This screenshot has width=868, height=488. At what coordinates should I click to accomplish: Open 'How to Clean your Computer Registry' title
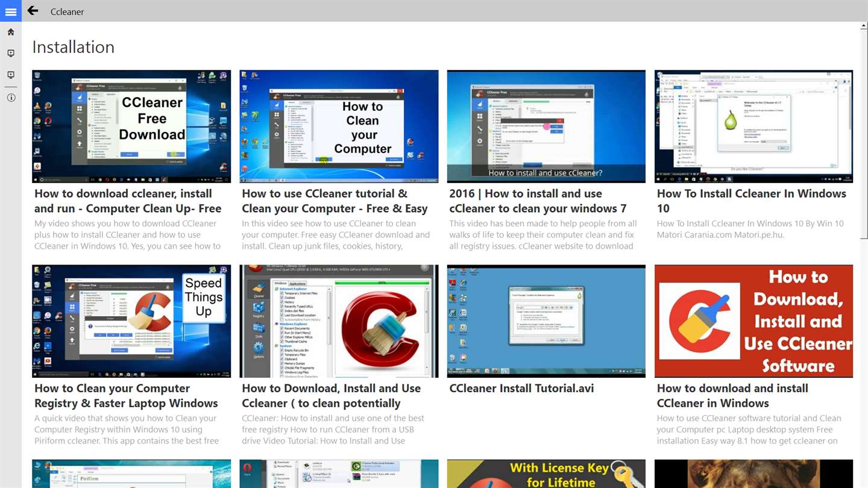(126, 396)
